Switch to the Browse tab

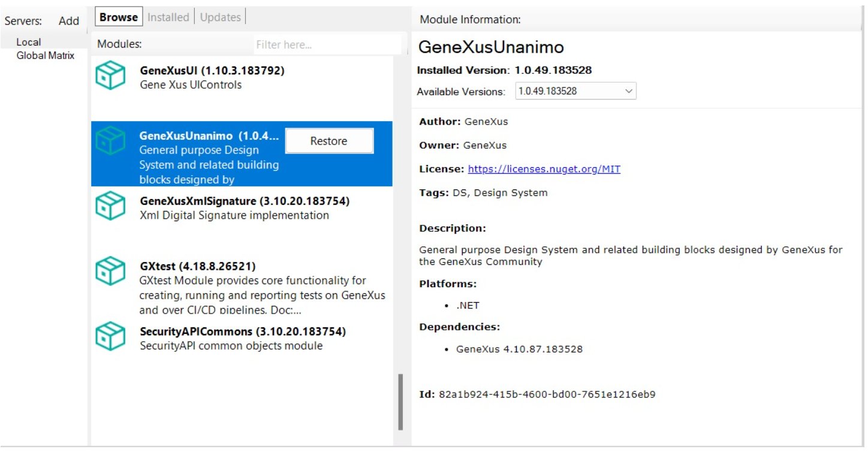coord(118,17)
